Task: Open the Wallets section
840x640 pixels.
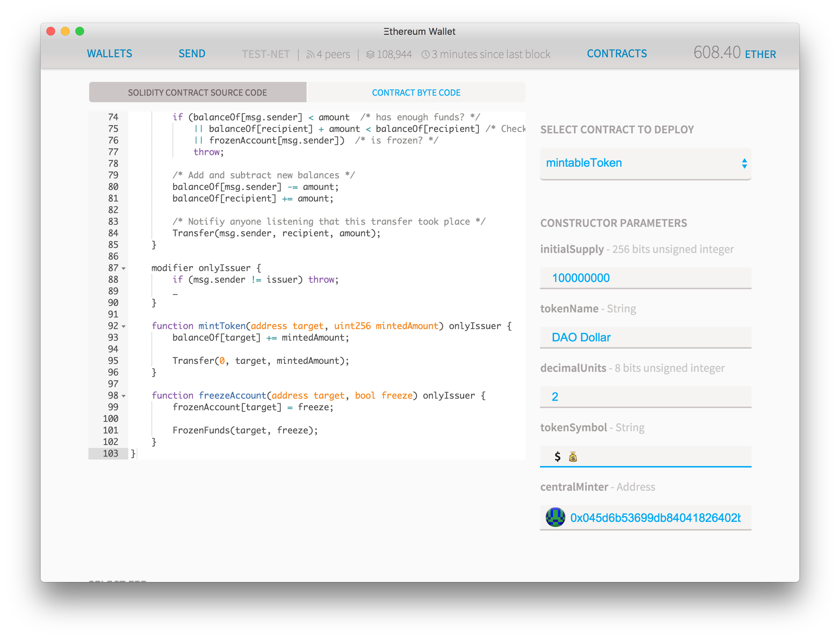Action: coord(109,54)
